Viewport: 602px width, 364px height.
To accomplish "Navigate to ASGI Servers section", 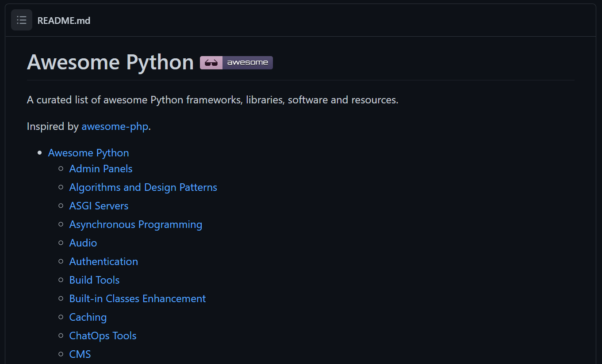I will 99,206.
